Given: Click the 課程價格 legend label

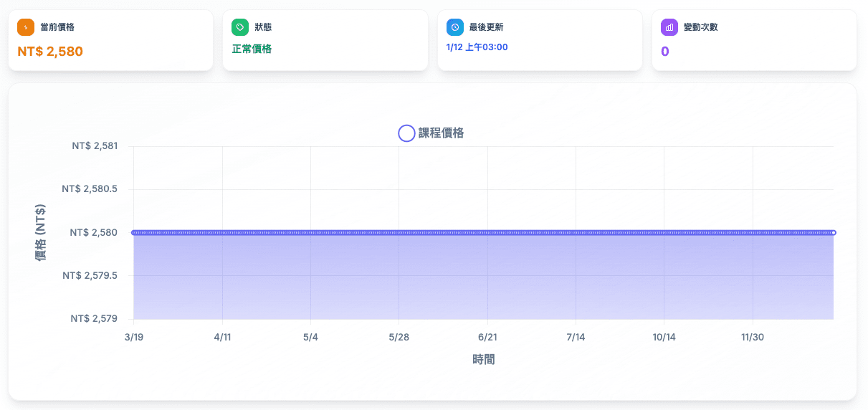Looking at the screenshot, I should (x=441, y=133).
